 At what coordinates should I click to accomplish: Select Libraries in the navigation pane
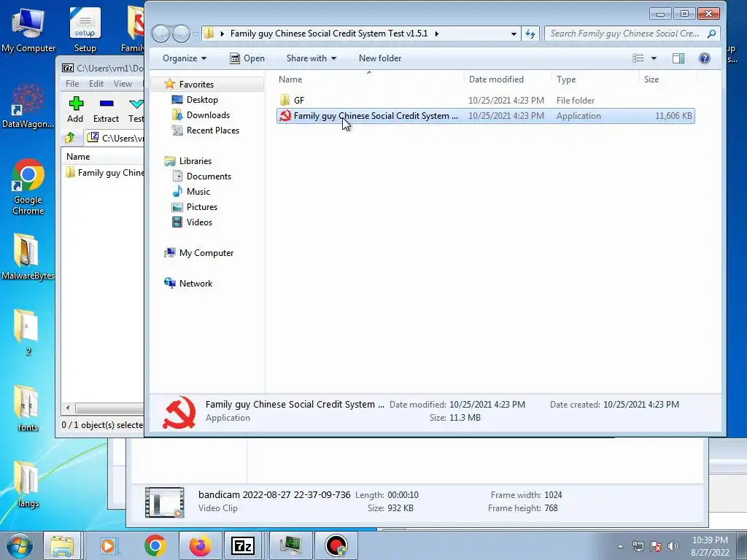tap(188, 161)
